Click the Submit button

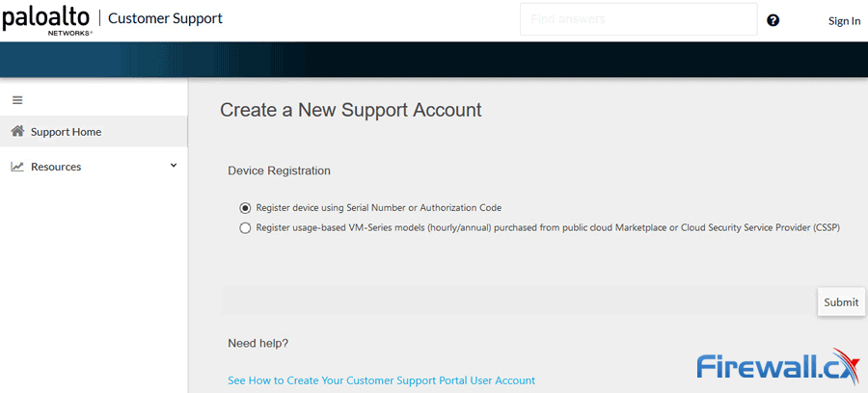pos(841,302)
